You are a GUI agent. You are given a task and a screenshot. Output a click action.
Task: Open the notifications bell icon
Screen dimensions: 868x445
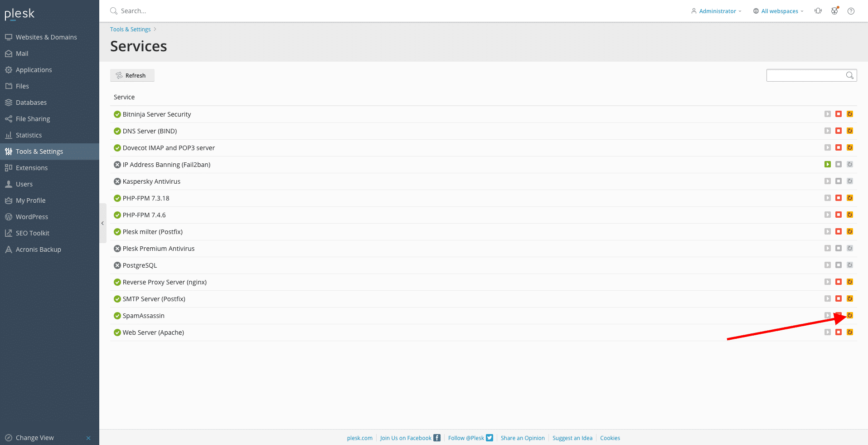818,11
